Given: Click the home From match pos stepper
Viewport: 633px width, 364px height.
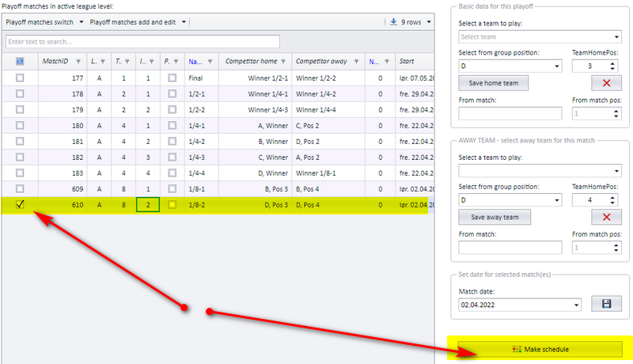Looking at the screenshot, I should tap(616, 113).
